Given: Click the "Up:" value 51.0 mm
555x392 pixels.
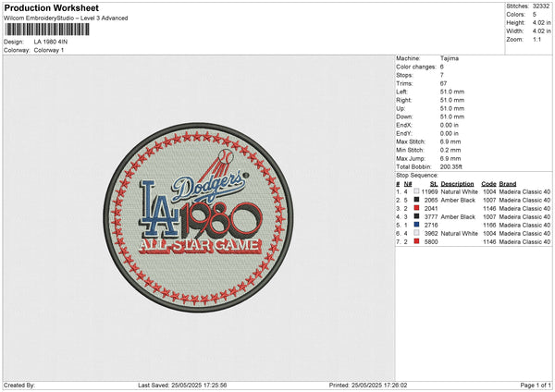Looking at the screenshot, I should 452,108.
